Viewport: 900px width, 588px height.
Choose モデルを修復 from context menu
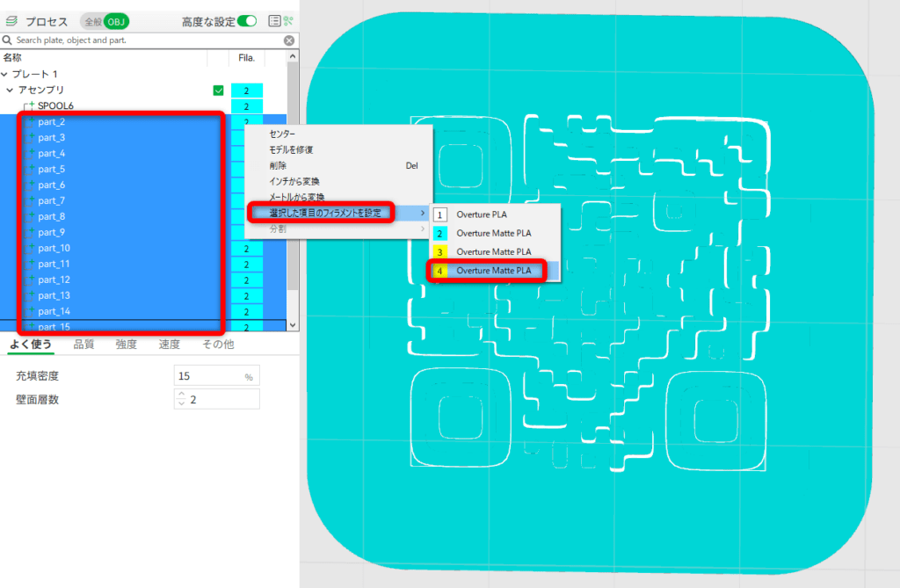pos(291,150)
